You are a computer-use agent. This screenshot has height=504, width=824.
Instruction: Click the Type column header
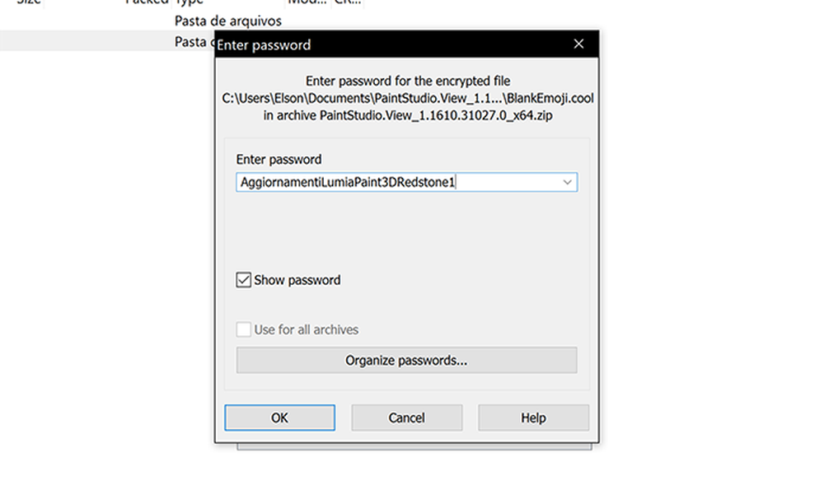(x=190, y=2)
